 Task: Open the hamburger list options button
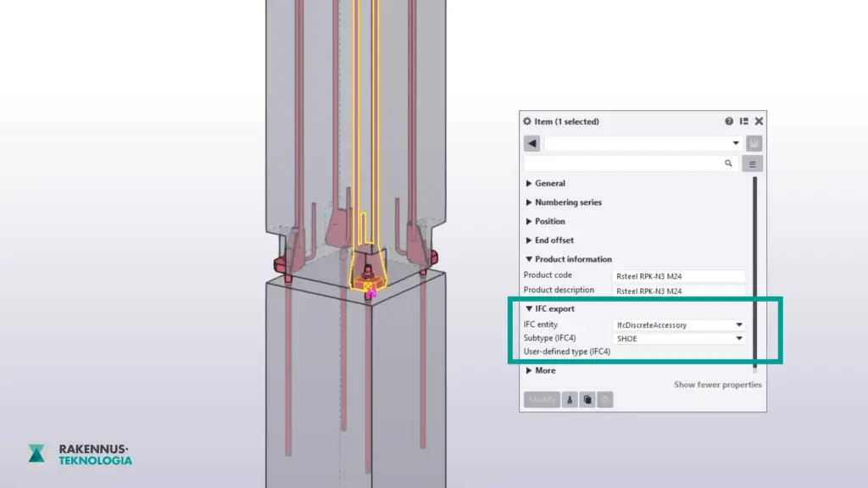click(752, 164)
